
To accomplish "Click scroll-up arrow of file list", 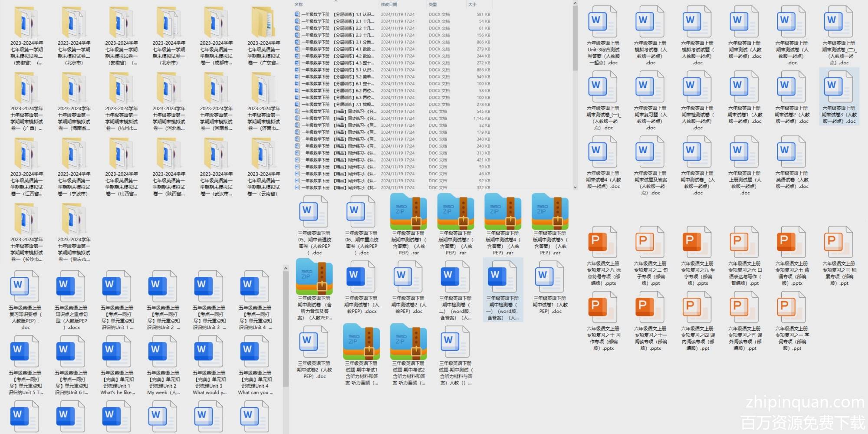I will 575,3.
